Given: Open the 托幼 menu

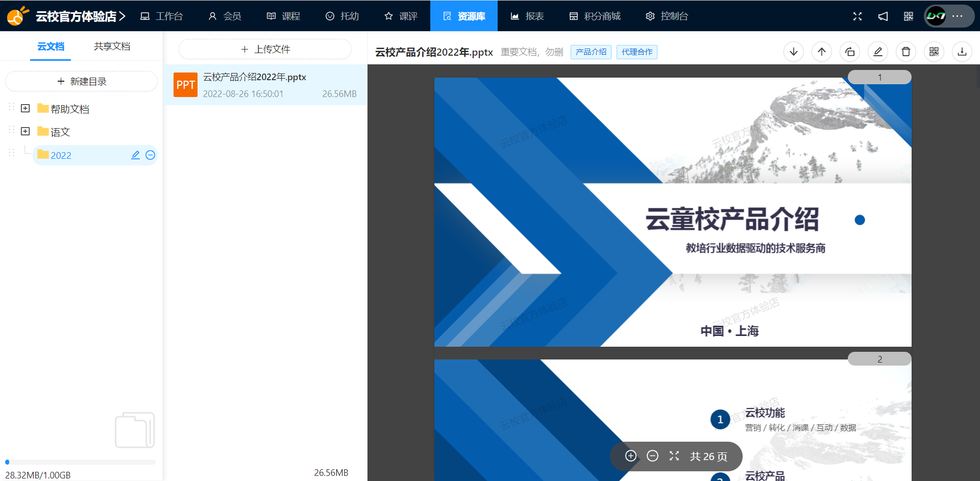Looking at the screenshot, I should click(342, 16).
